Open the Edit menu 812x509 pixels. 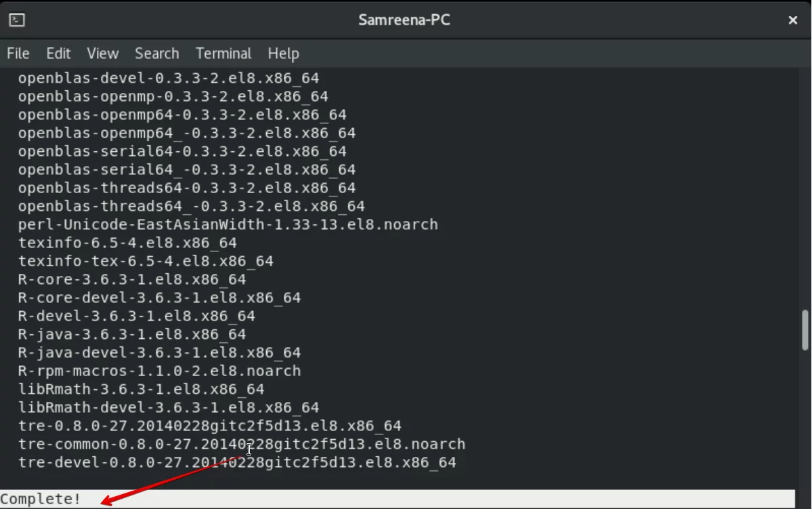click(x=58, y=54)
